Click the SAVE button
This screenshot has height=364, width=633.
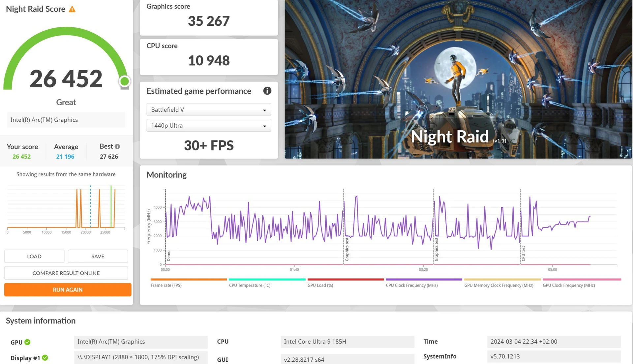(98, 256)
